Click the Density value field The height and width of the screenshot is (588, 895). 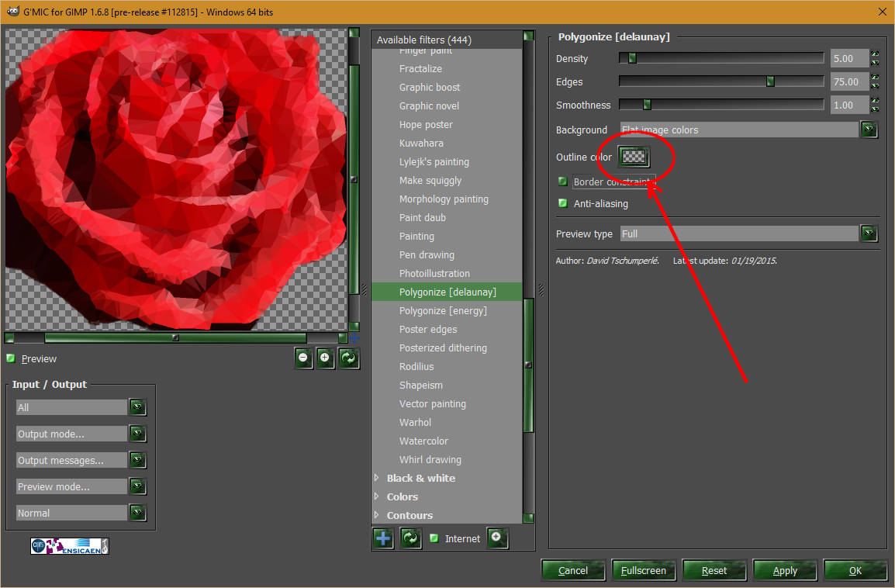click(x=849, y=58)
